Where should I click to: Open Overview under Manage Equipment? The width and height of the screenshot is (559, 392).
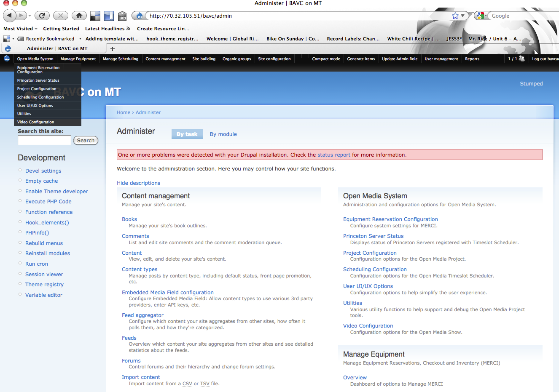point(355,377)
